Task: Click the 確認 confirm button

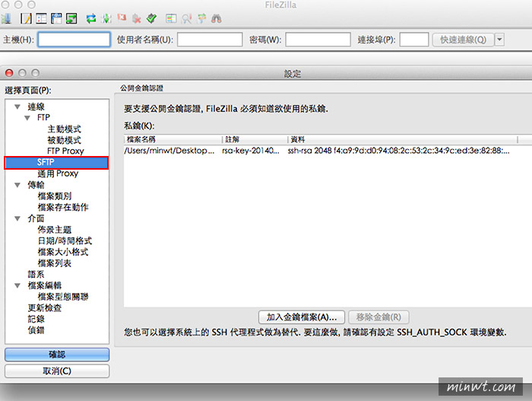Action: (x=57, y=355)
